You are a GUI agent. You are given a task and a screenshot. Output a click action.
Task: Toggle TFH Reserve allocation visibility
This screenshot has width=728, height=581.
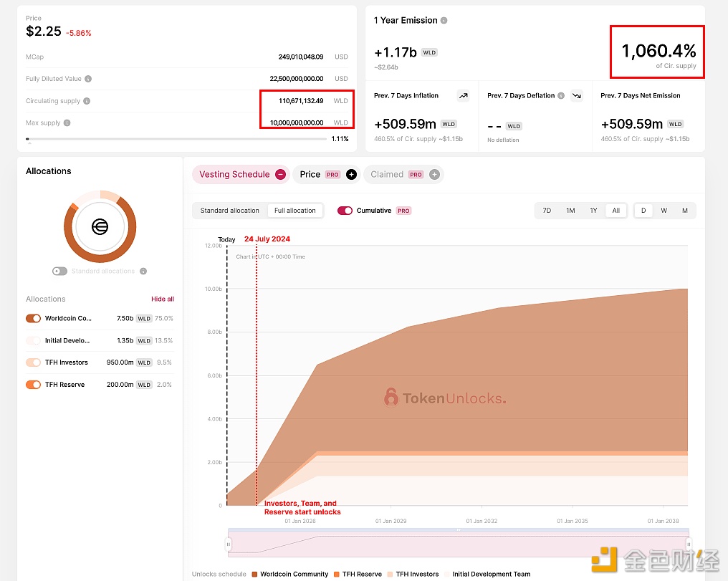tap(34, 385)
